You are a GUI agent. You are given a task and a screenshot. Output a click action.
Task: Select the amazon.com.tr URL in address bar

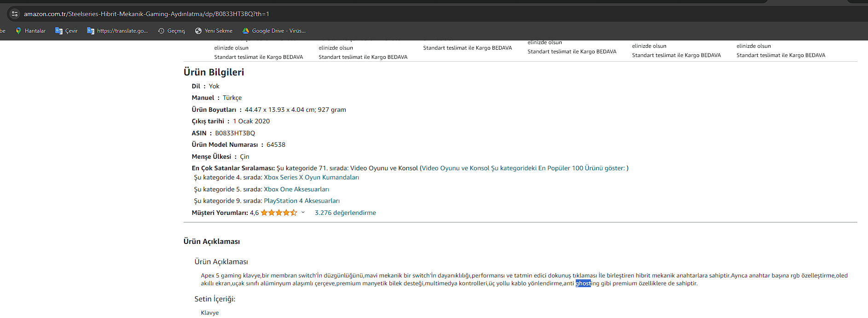146,14
